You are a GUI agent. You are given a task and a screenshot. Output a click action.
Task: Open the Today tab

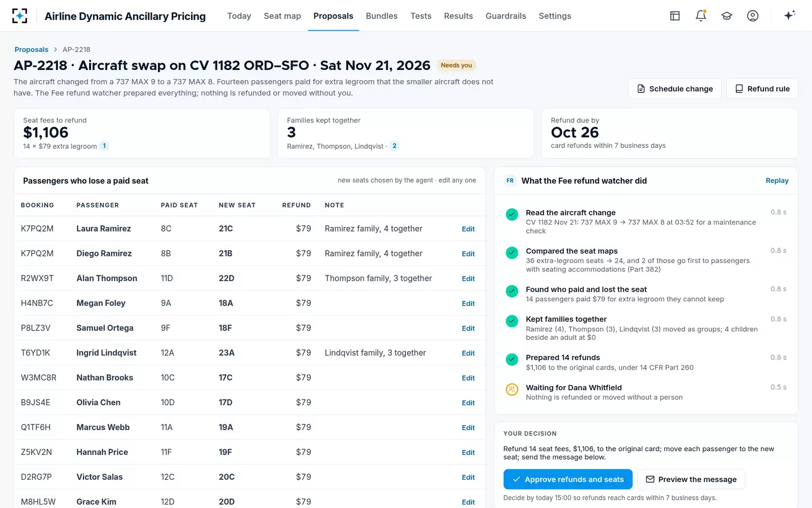coord(239,16)
